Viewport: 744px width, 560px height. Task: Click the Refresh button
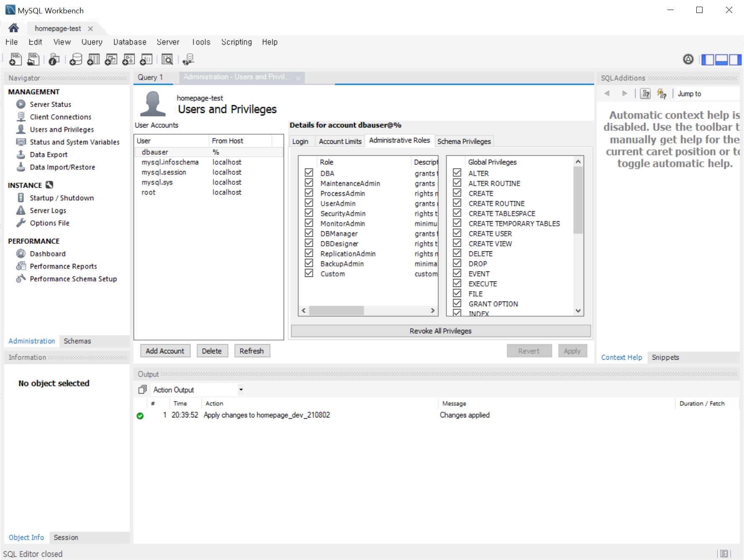tap(251, 351)
